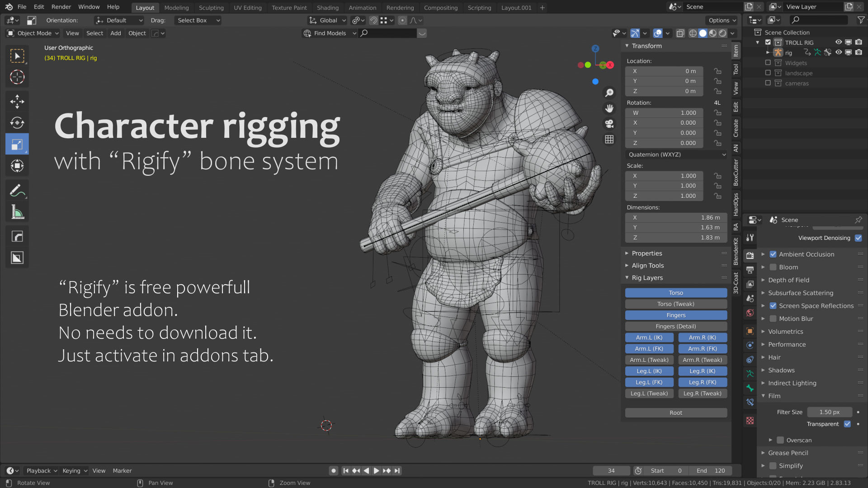Switch to rendered viewport shading
The image size is (868, 488).
[x=722, y=33]
